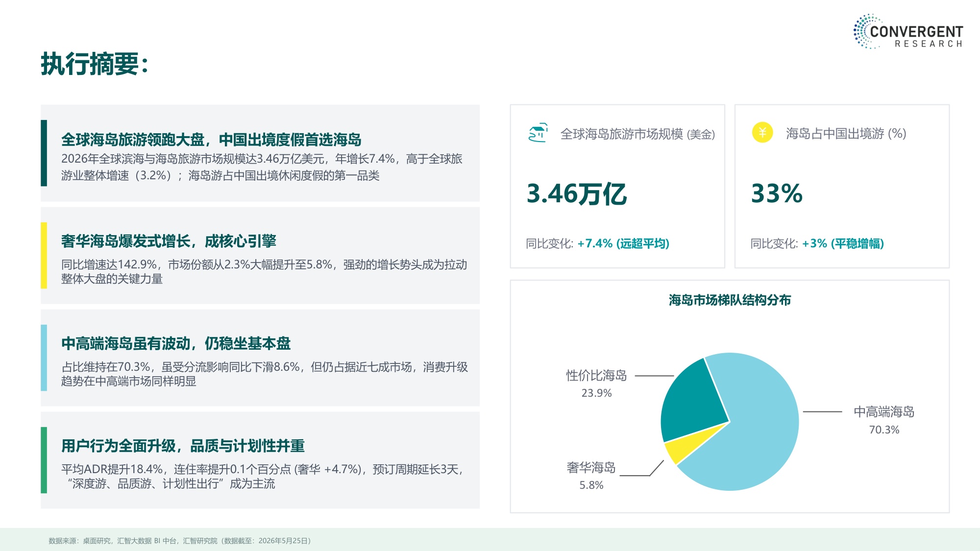Click the 海岛占中国出境游 card label
This screenshot has height=551, width=980.
(x=846, y=133)
